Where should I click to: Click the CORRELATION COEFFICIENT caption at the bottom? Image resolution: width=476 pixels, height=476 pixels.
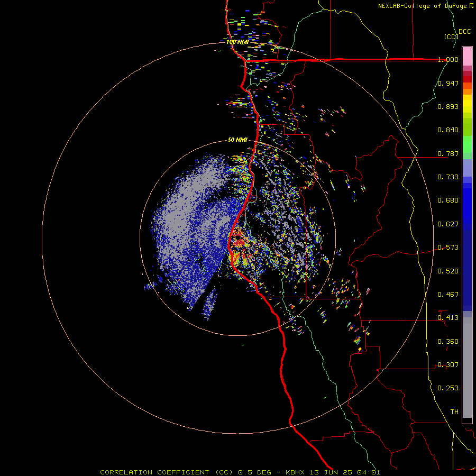pyautogui.click(x=240, y=472)
